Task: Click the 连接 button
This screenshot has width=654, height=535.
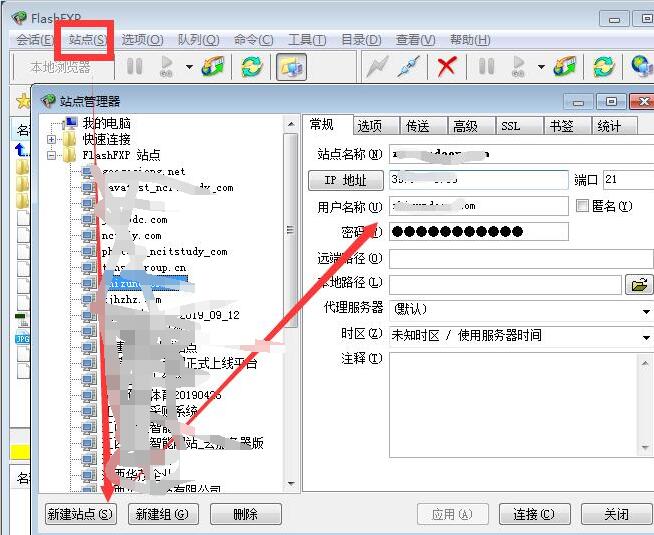Action: (x=533, y=514)
